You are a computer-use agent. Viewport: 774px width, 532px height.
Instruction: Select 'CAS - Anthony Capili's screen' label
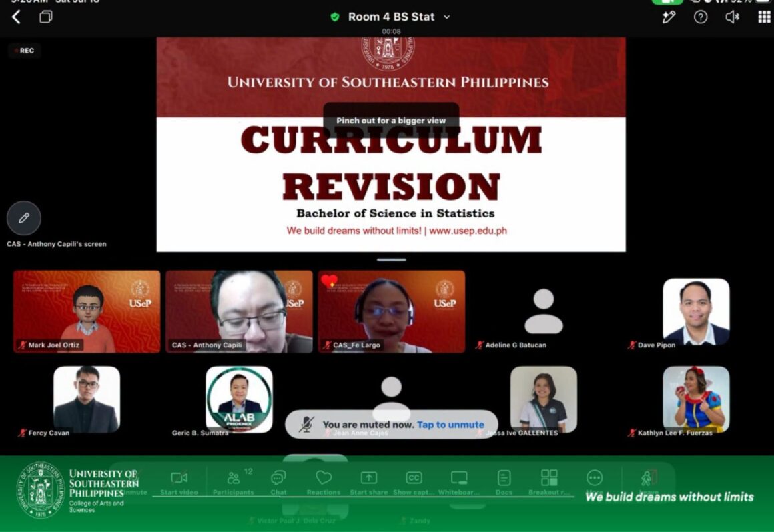pos(56,243)
